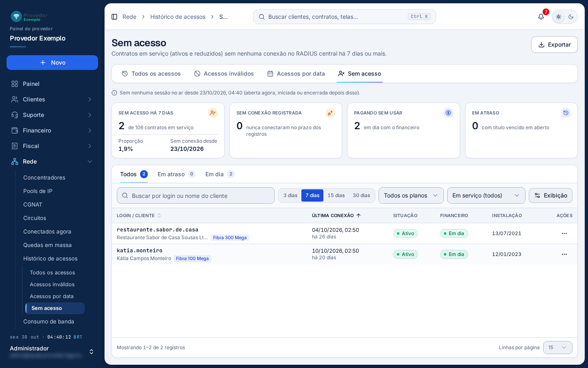
Task: Expand the Fiscal sidebar section
Action: [52, 146]
